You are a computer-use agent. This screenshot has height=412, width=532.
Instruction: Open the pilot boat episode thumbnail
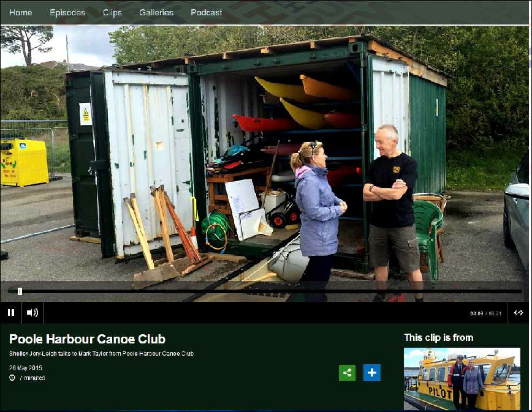point(462,379)
